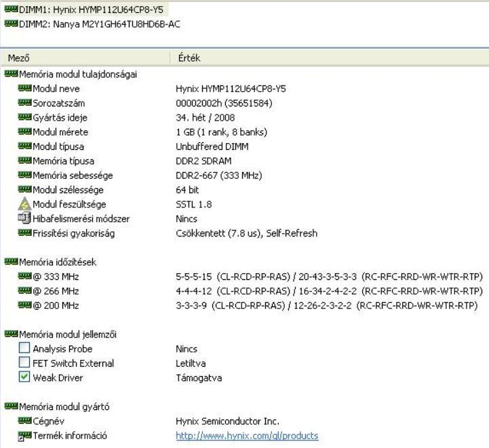
Task: Click the Sorozatszám row icon
Action: [x=24, y=102]
